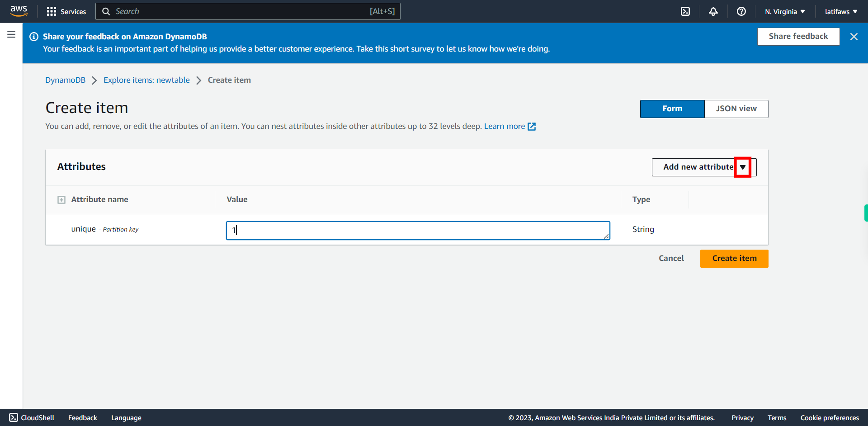This screenshot has height=426, width=868.
Task: Click the unique partition key value field
Action: click(418, 231)
